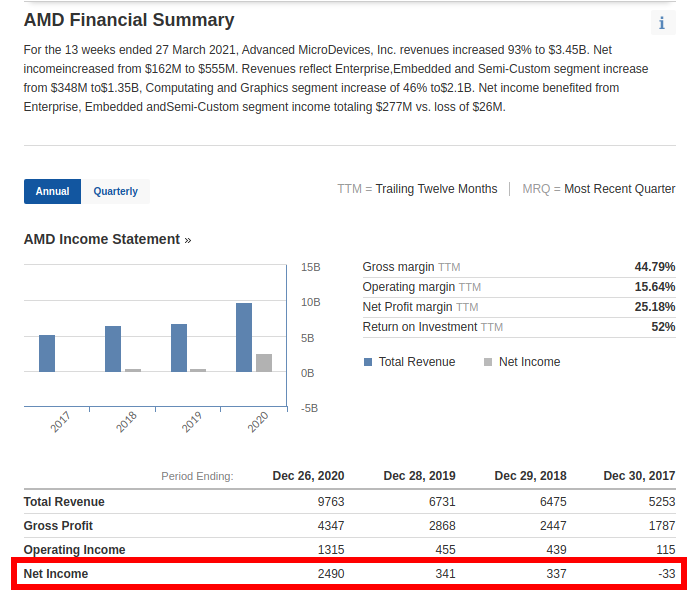Click the 2019 Total Revenue bar
The width and height of the screenshot is (692, 607).
[179, 348]
